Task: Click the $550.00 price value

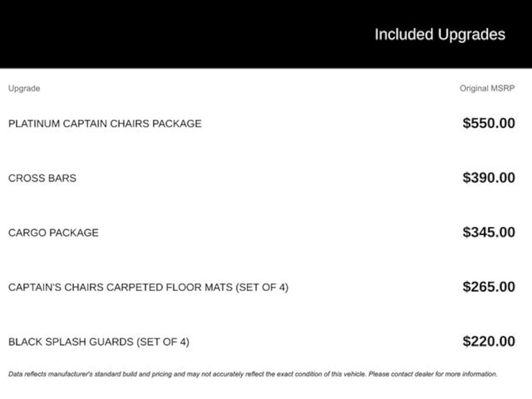Action: pyautogui.click(x=489, y=123)
